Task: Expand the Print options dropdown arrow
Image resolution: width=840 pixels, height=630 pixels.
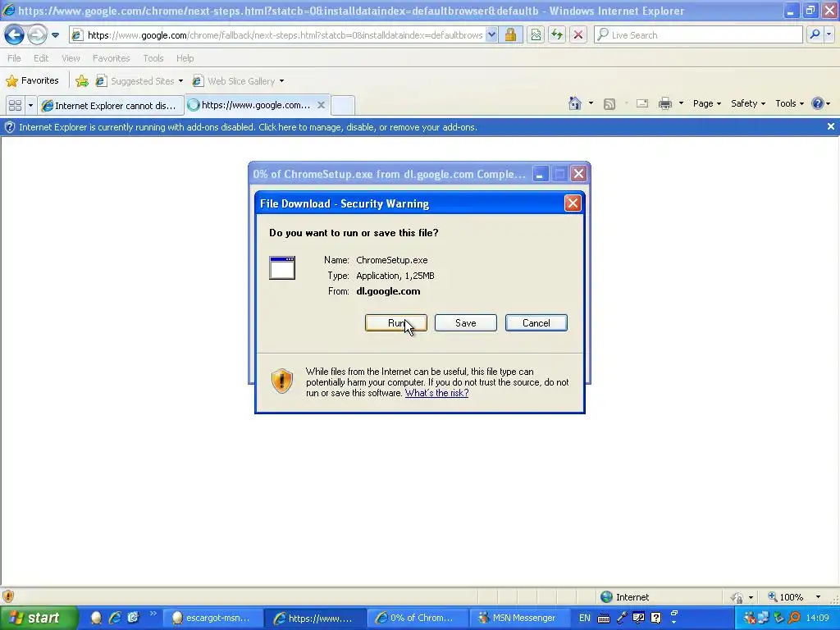Action: tap(681, 103)
